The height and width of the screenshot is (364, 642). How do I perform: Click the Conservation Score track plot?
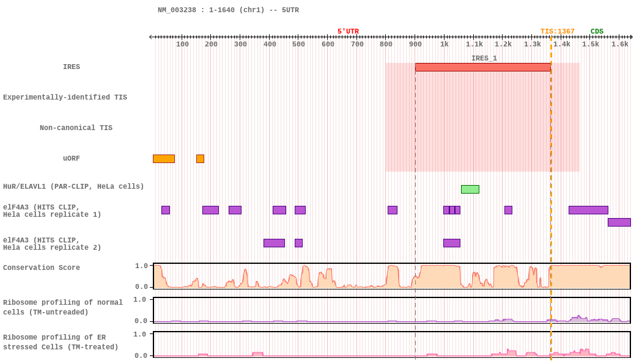coord(391,276)
